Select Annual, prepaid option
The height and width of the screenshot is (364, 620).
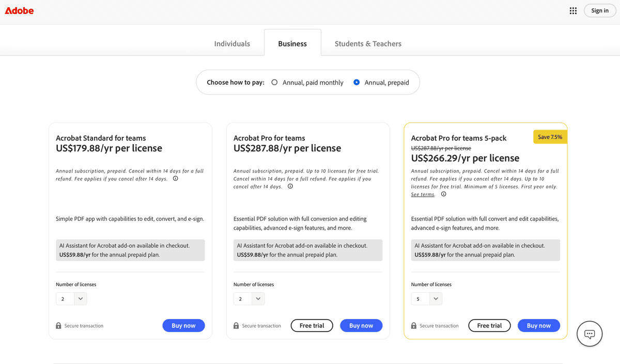coord(381,83)
